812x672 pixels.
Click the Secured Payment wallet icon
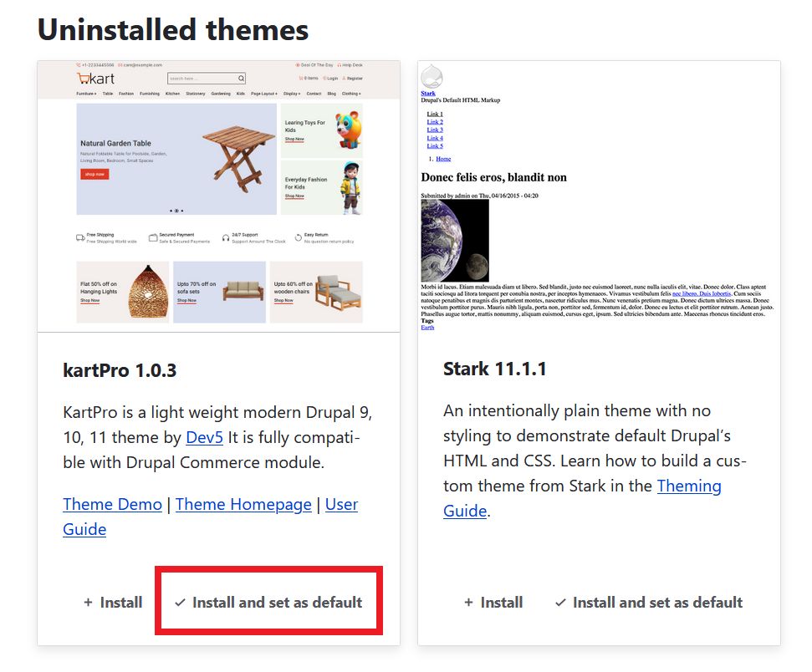click(153, 237)
